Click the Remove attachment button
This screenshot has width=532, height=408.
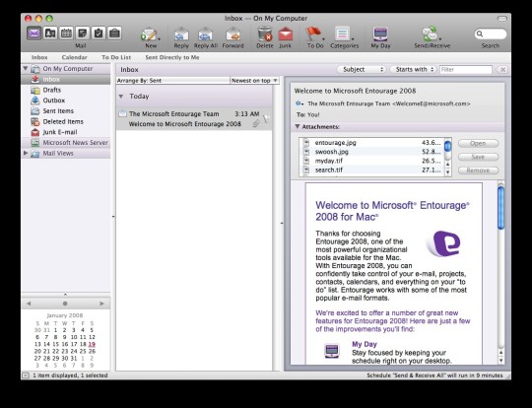[x=478, y=170]
